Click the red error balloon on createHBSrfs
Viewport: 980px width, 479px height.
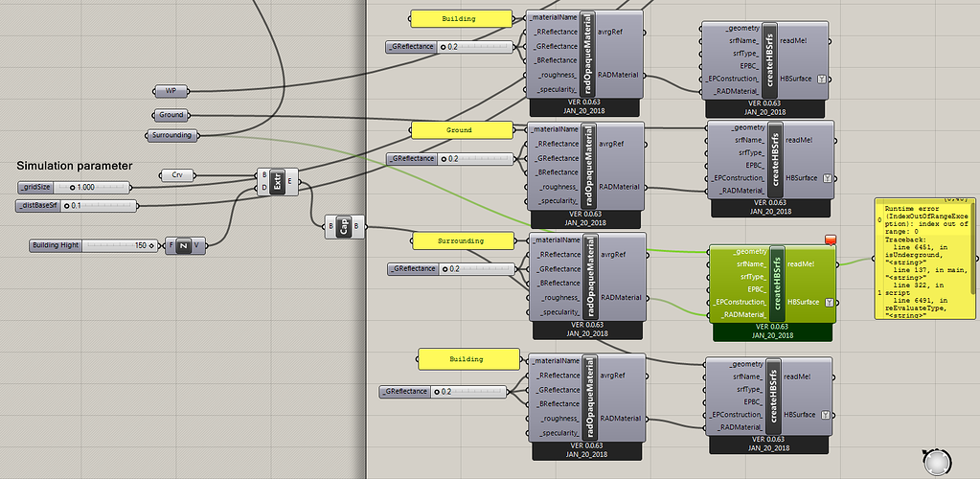(x=830, y=239)
